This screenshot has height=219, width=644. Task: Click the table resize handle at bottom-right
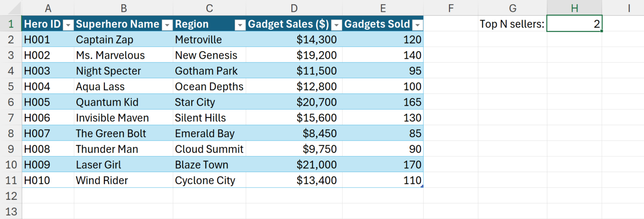[x=422, y=186]
